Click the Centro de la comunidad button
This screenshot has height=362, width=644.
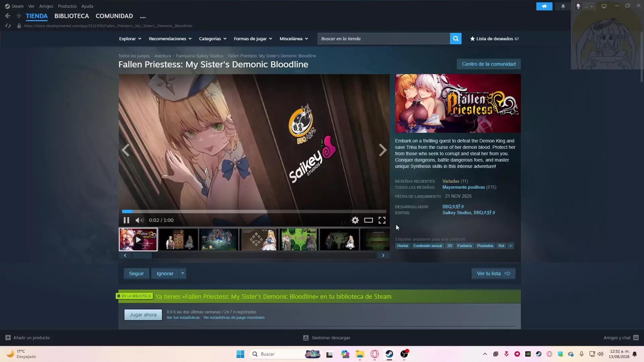(489, 64)
